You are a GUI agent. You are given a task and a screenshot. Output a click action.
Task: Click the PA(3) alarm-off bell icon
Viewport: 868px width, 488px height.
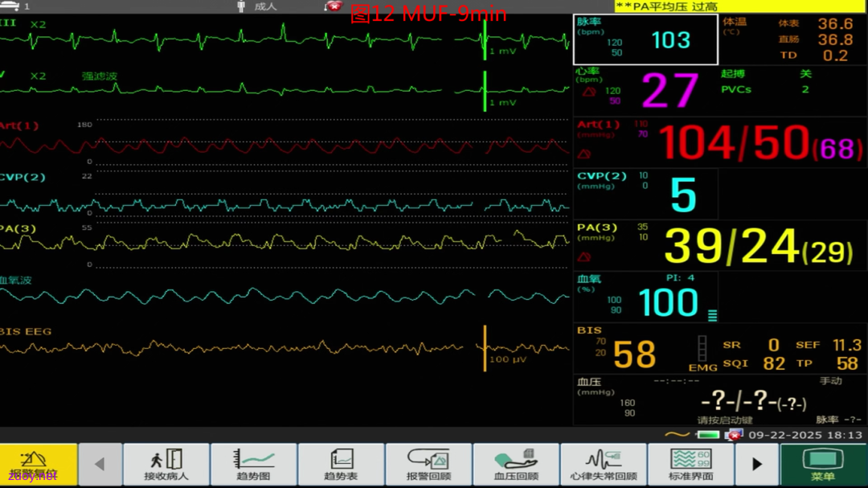coord(584,257)
